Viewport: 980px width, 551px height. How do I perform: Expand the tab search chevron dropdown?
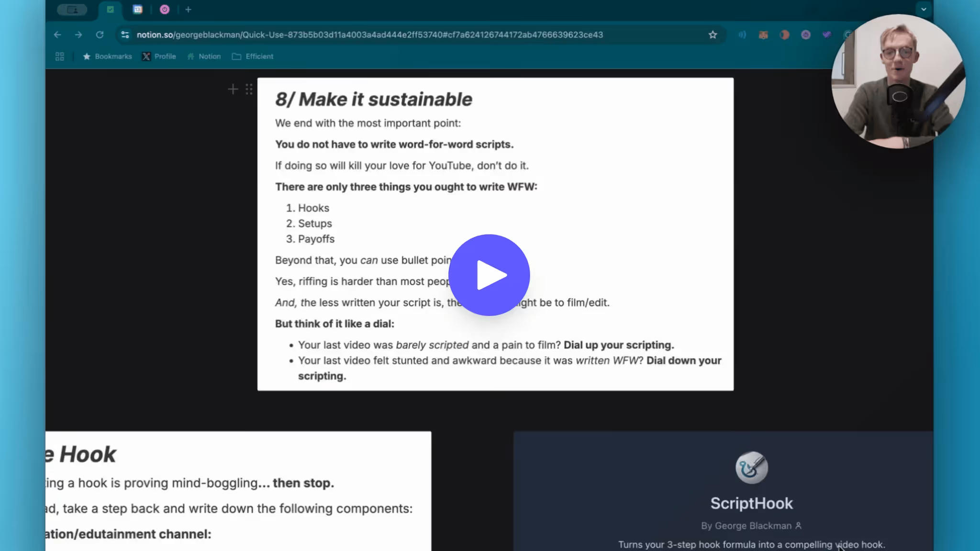point(923,9)
